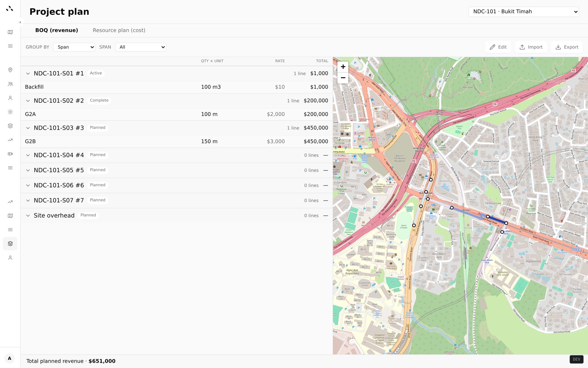Toggle the NDC-101-S04 #4 chevron
588x368 pixels.
click(28, 155)
